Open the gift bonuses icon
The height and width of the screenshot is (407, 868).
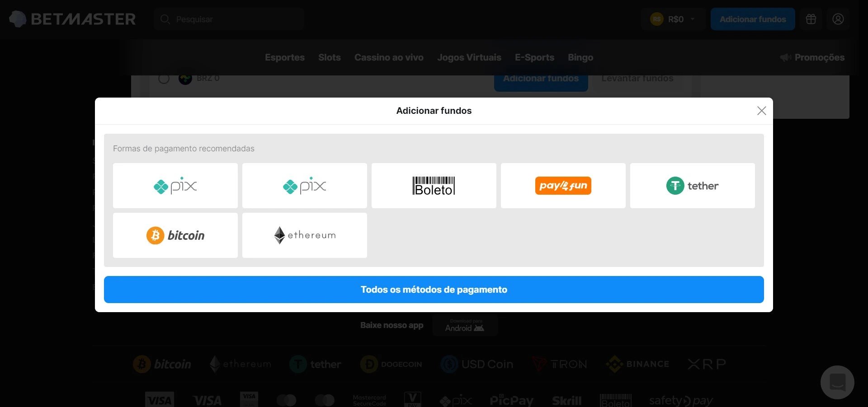(x=811, y=19)
